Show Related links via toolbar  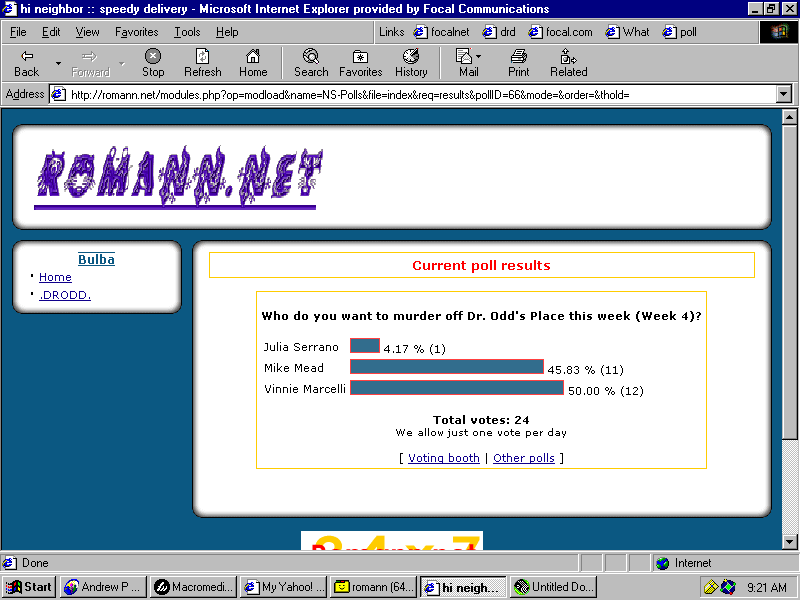[568, 64]
